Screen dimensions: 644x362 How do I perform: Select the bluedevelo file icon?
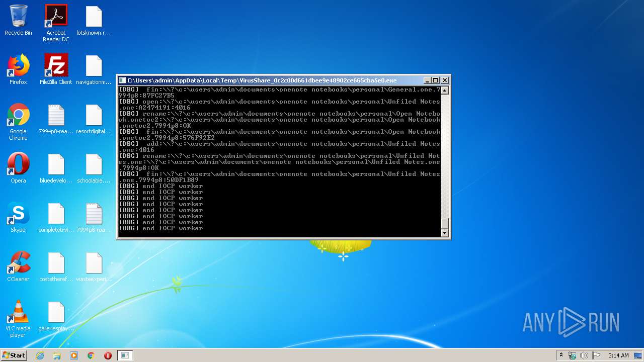56,168
